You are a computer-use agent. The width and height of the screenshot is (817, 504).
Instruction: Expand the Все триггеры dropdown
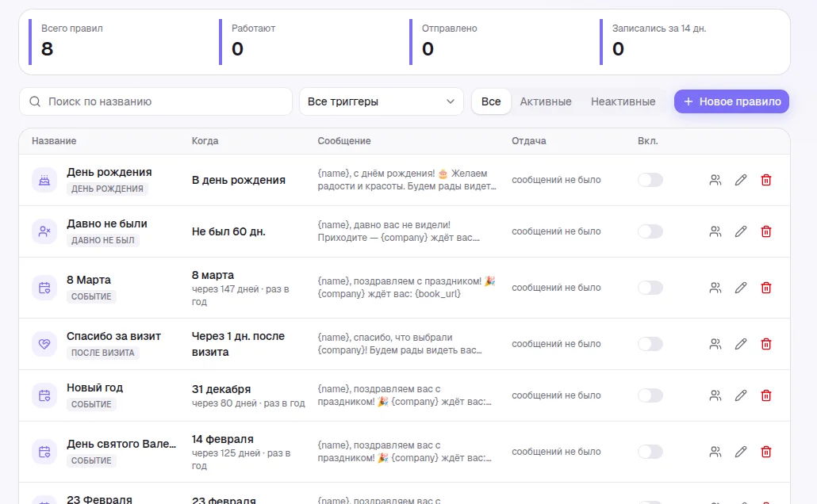382,101
